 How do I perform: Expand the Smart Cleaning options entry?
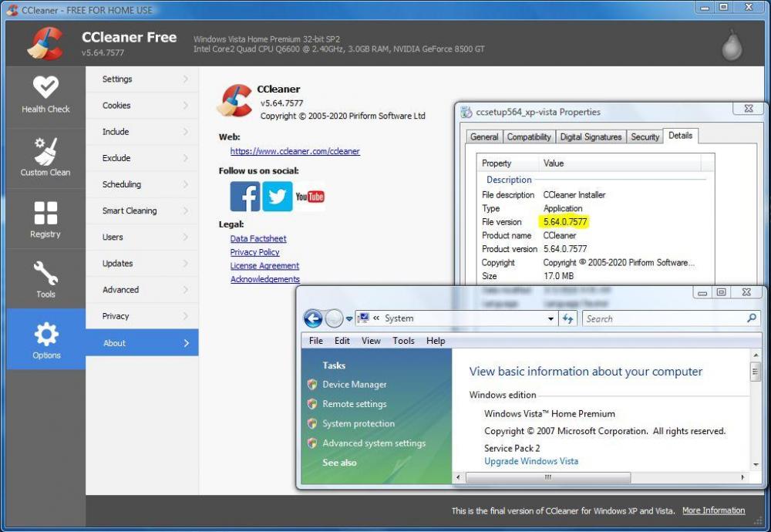[x=143, y=210]
